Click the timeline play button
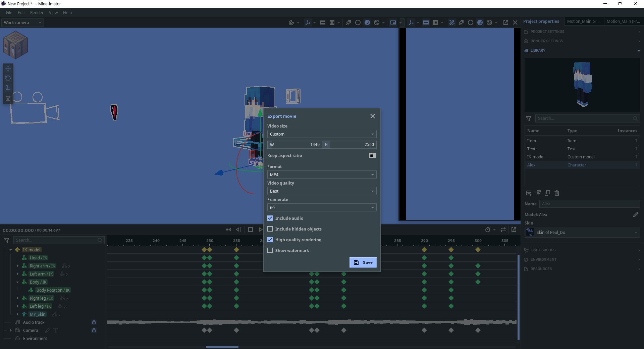This screenshot has height=349, width=644. 261,230
